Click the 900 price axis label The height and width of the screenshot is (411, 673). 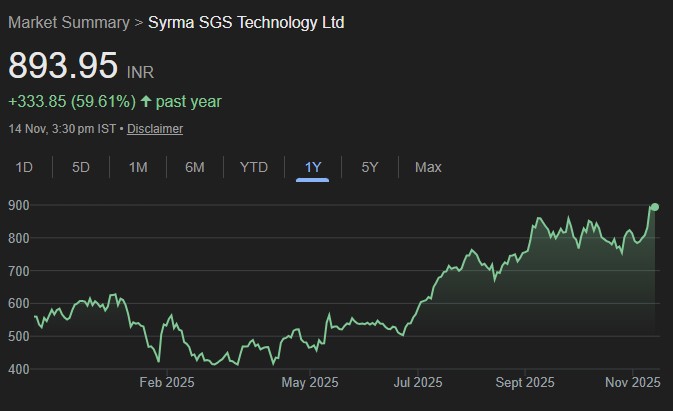pos(19,205)
